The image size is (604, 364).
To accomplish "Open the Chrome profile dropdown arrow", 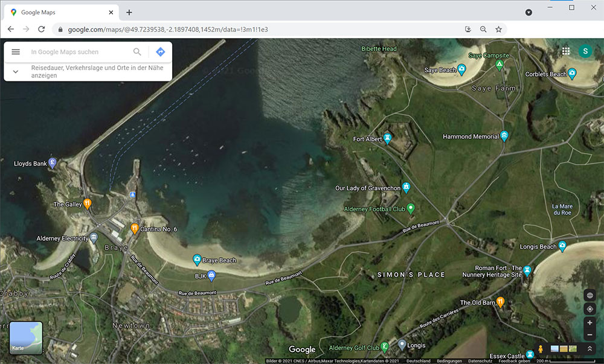I will coord(528,12).
